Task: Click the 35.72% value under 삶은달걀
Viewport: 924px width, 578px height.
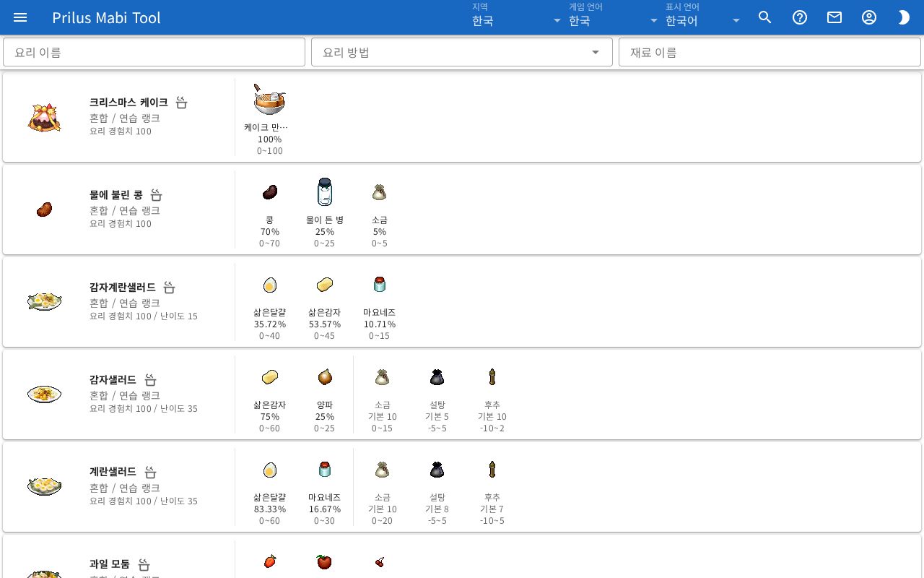Action: (270, 324)
